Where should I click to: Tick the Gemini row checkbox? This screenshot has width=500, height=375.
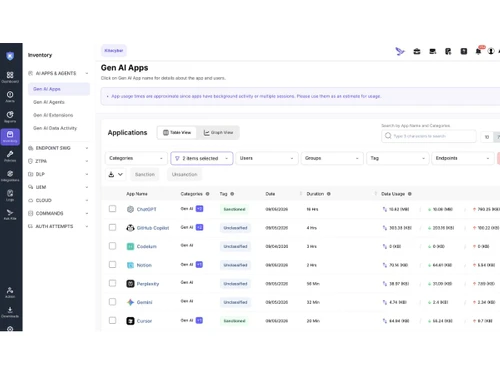tap(112, 302)
